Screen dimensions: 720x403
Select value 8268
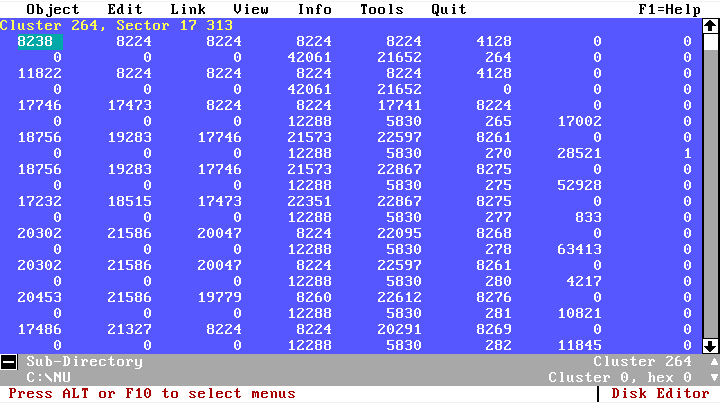[494, 233]
